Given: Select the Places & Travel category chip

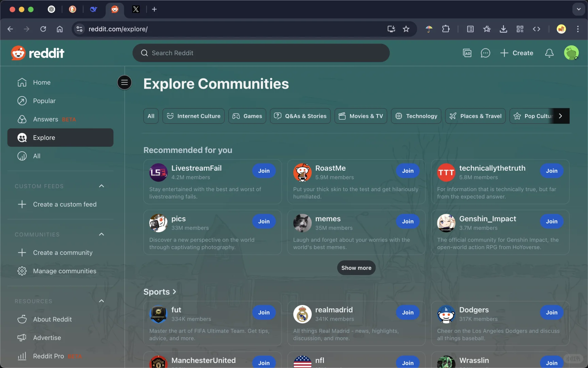Looking at the screenshot, I should coord(475,116).
